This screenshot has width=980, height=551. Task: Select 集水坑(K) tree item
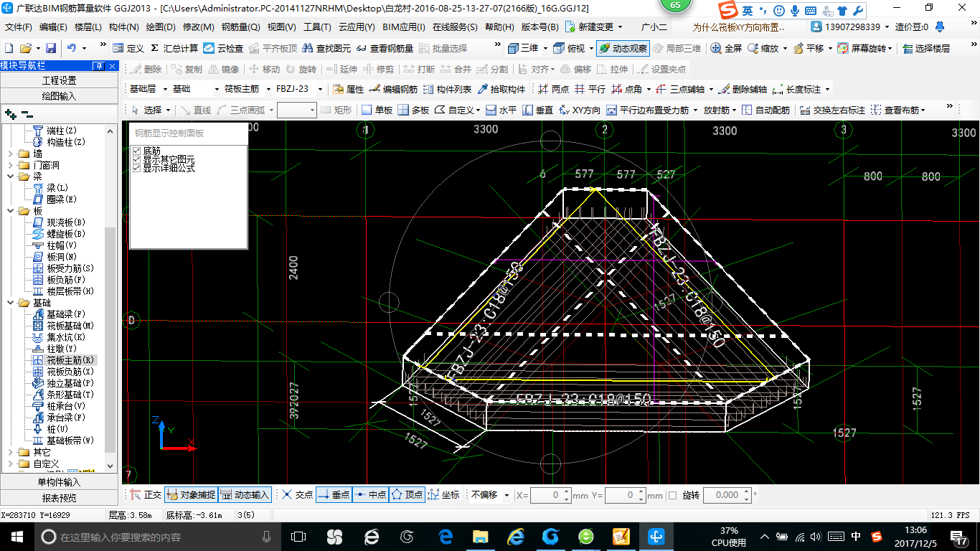(x=58, y=337)
